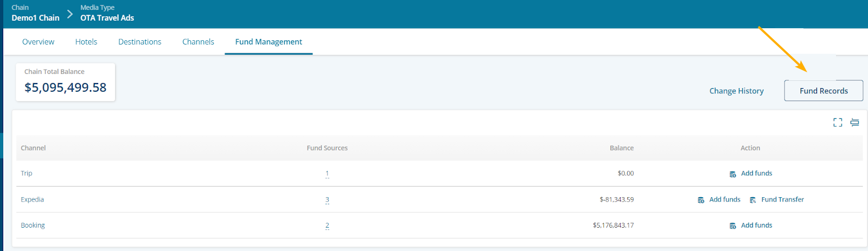868x251 pixels.
Task: Click the breadcrumb chevron after Demo1 Chain
Action: 70,14
